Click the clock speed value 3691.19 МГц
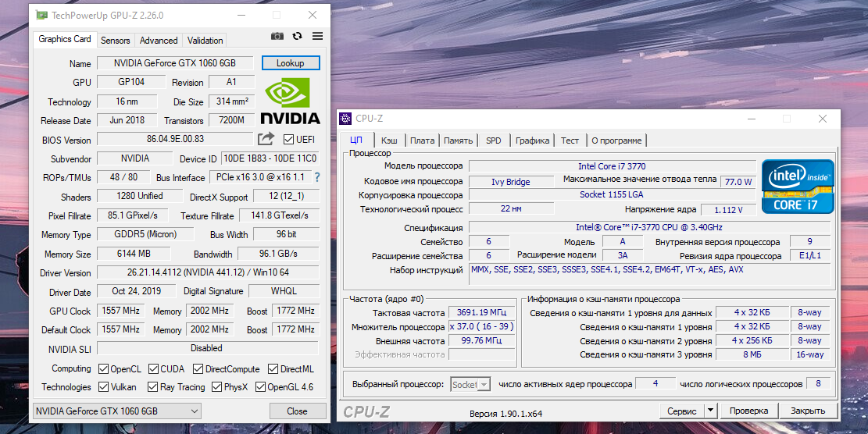 [x=481, y=313]
